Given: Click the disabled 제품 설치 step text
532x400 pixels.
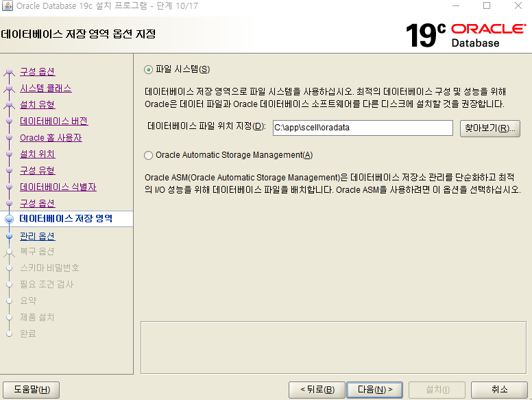Looking at the screenshot, I should tap(37, 317).
